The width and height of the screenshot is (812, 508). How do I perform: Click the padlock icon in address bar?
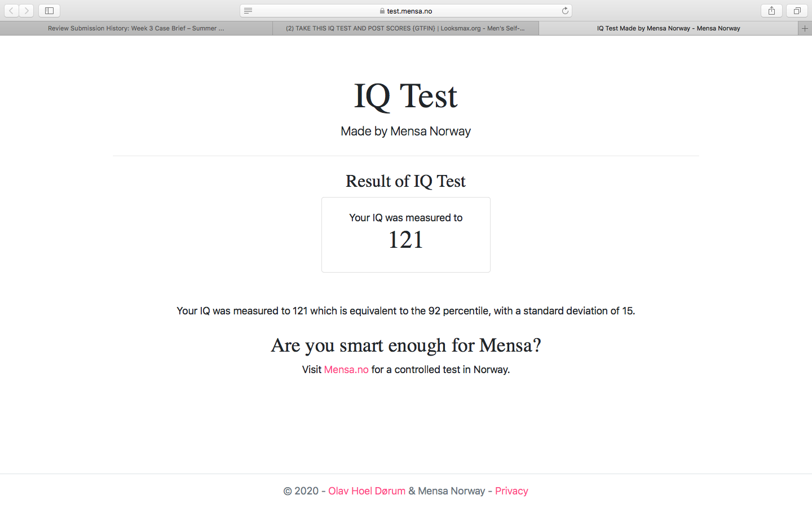pos(382,11)
